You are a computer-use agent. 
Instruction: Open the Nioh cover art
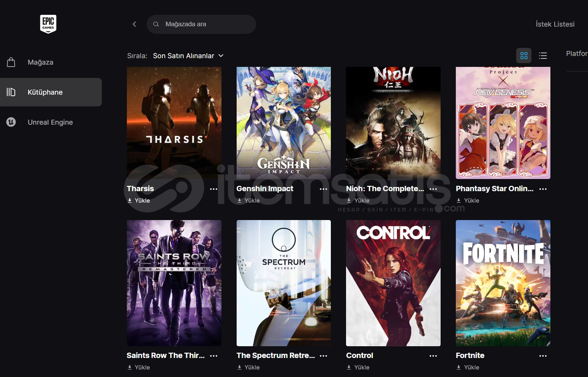pos(393,123)
